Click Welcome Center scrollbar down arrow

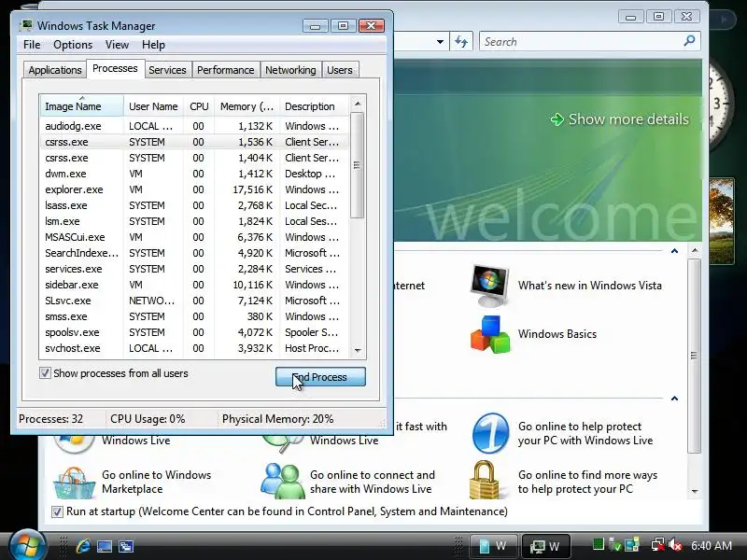click(695, 491)
